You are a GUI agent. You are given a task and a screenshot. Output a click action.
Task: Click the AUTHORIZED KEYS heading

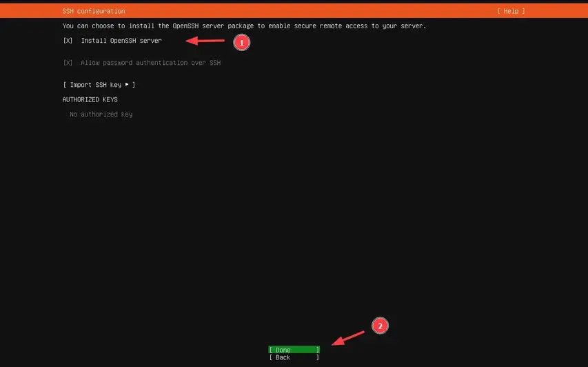(90, 99)
